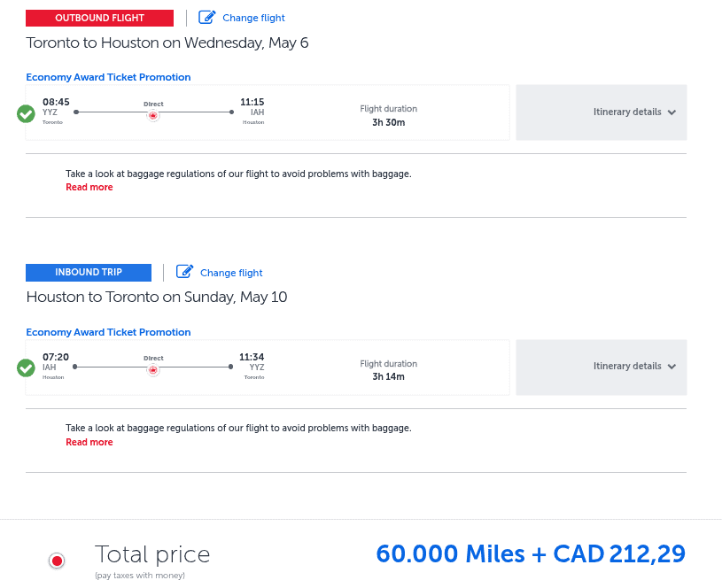The image size is (722, 588).
Task: Select the inbound direct flight option
Action: click(x=266, y=366)
